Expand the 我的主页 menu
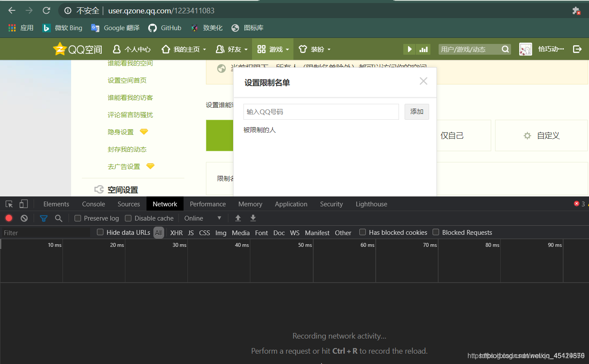Image resolution: width=589 pixels, height=364 pixels. click(x=184, y=49)
